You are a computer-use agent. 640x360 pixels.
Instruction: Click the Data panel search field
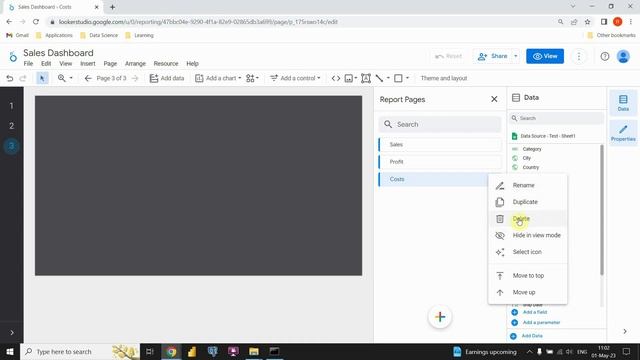tap(557, 118)
